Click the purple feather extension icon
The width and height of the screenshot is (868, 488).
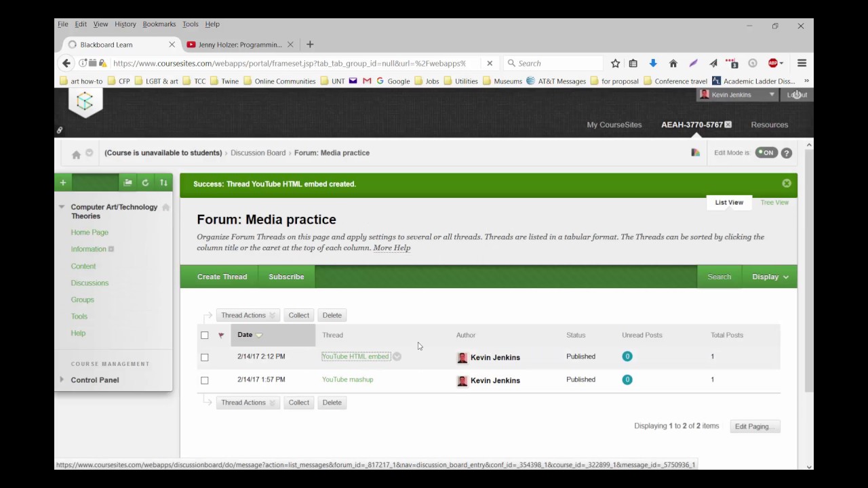point(693,63)
